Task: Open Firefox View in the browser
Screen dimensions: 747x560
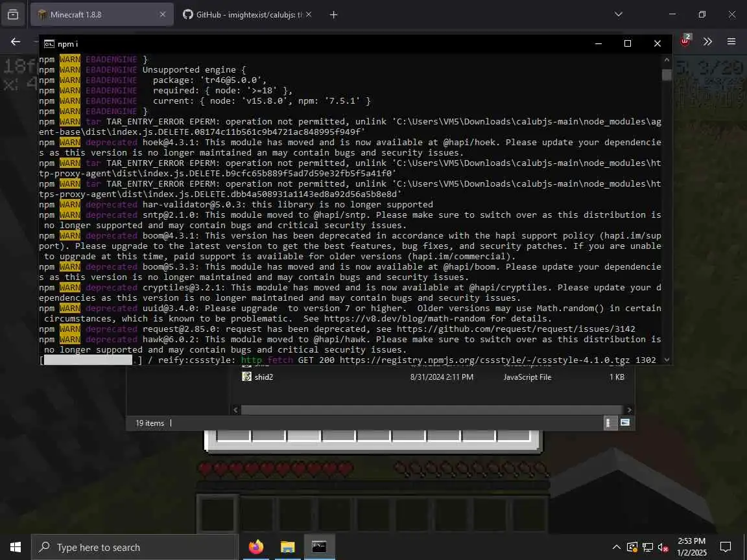Action: [13, 15]
